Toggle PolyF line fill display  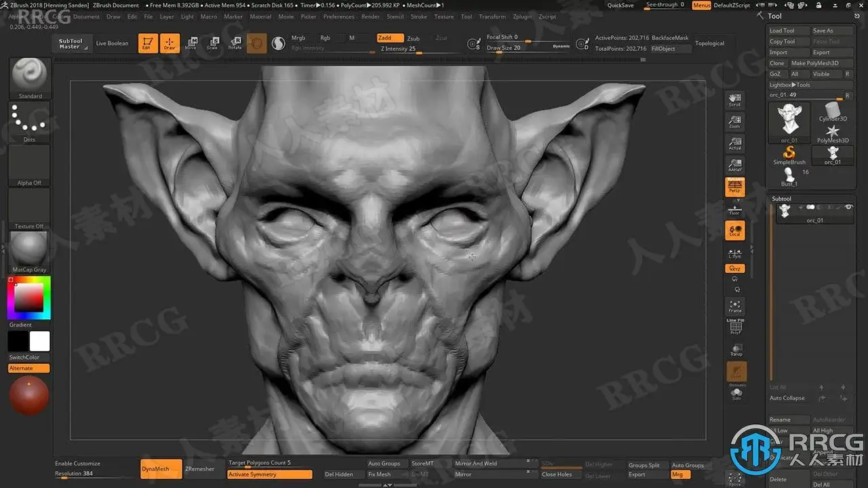pyautogui.click(x=735, y=327)
